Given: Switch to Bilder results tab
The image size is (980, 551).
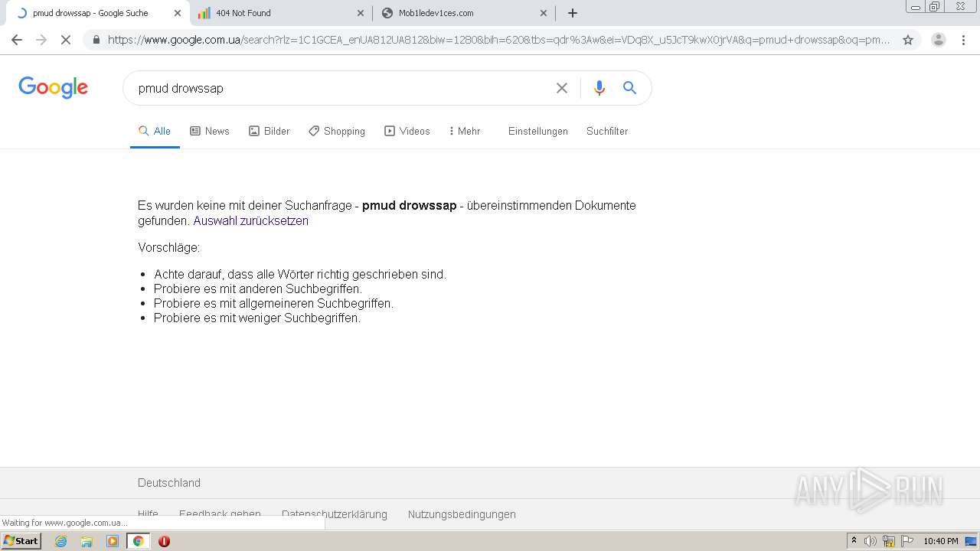Looking at the screenshot, I should (x=269, y=131).
